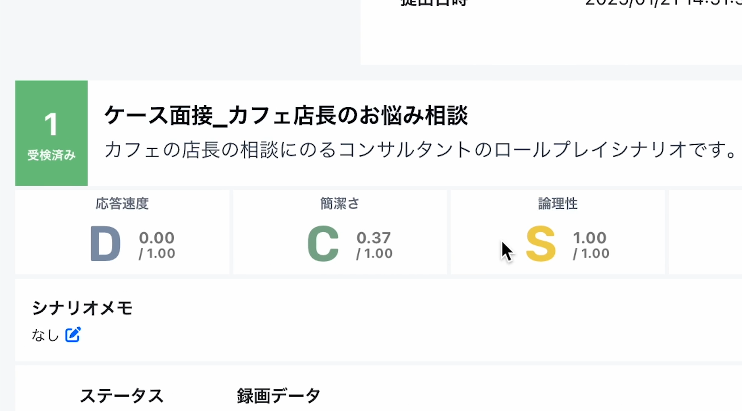Click the 受検済み status label

(x=52, y=155)
